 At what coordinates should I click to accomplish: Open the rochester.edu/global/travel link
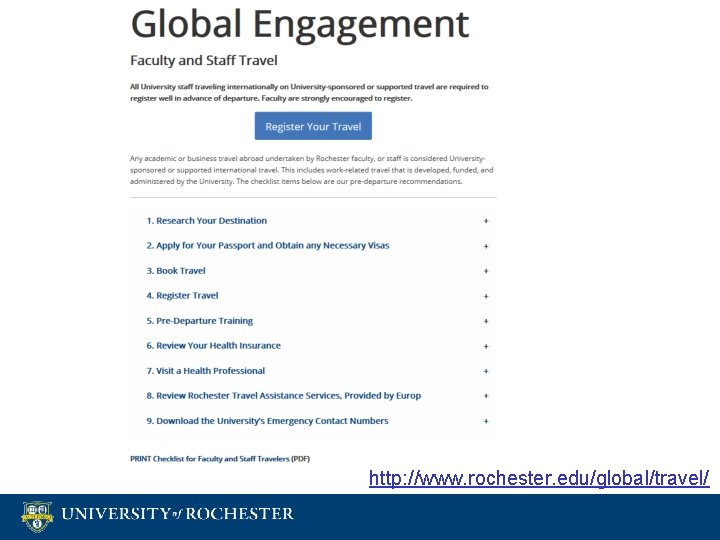tap(539, 478)
